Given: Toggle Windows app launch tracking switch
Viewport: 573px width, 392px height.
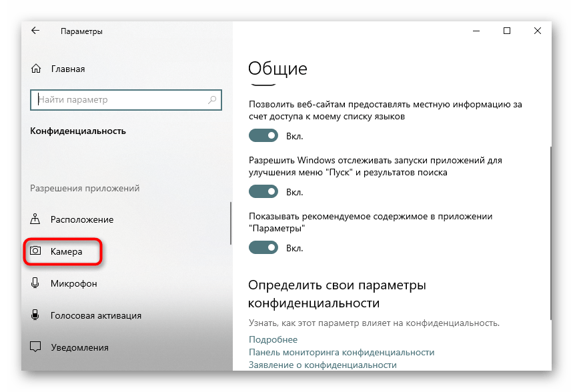Looking at the screenshot, I should [x=263, y=191].
